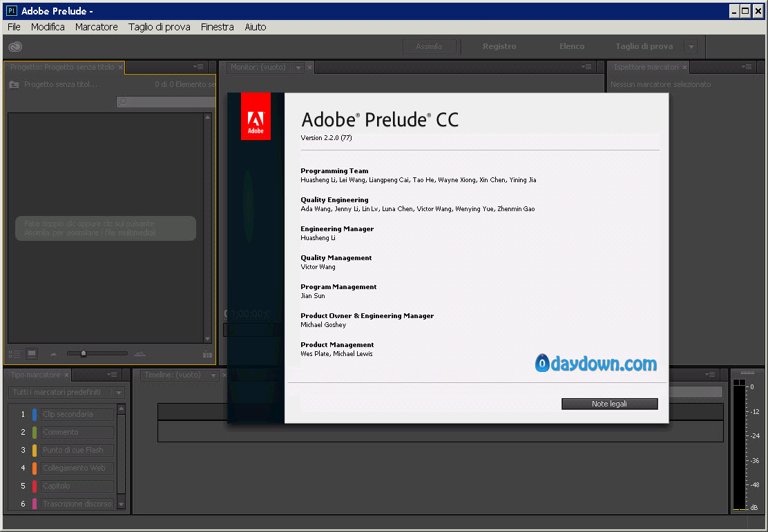Viewport: 768px width, 532px height.
Task: Open the Monitor source dropdown arrow
Action: [x=298, y=68]
